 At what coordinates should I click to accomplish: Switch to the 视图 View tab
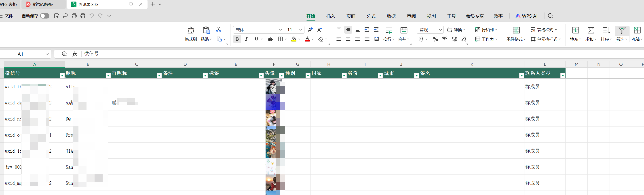pos(431,16)
